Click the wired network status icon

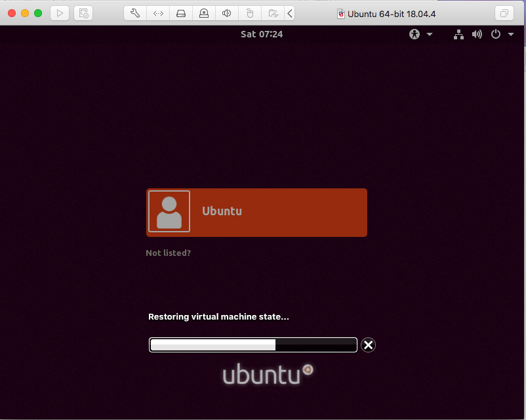click(x=458, y=34)
